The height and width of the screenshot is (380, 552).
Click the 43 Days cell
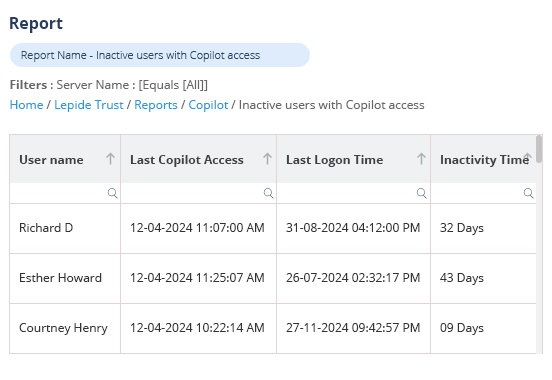[483, 278]
